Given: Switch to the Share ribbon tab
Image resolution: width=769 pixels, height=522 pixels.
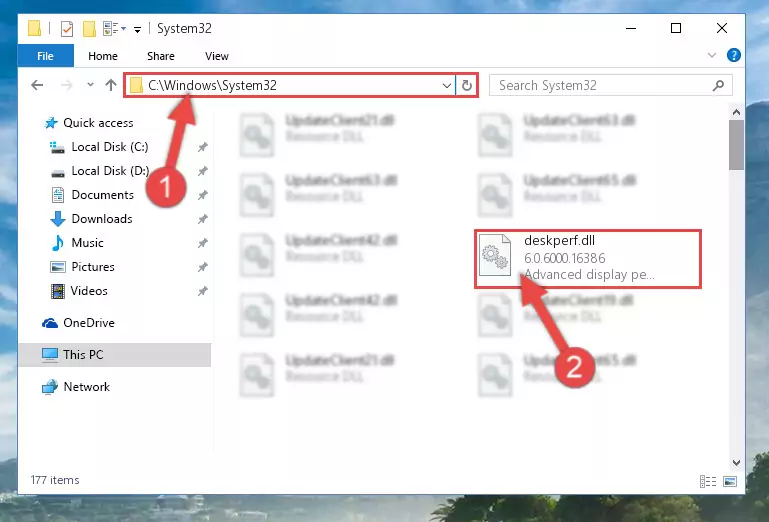Looking at the screenshot, I should pos(161,56).
